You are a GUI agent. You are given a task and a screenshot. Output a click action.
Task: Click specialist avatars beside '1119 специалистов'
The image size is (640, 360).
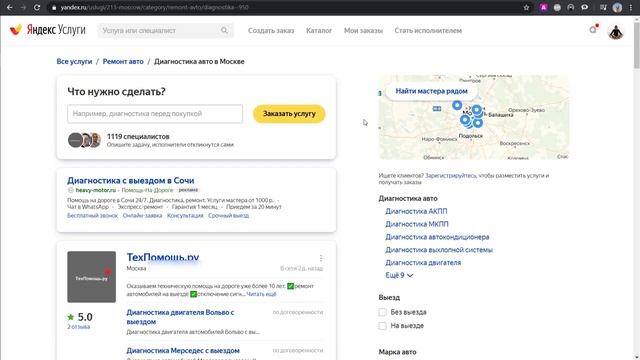point(84,140)
